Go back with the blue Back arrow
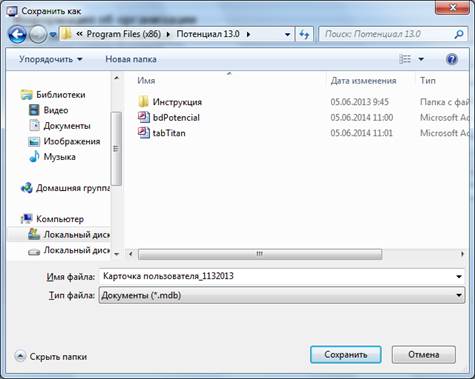Viewport: 475px width, 379px height. coord(17,34)
